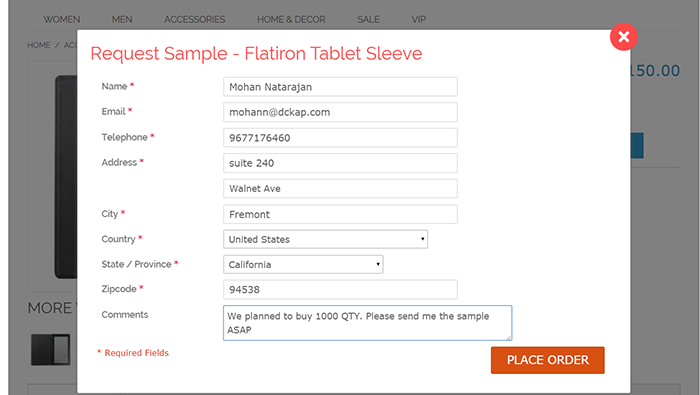Screen dimensions: 700x395
Task: Click the first Address line field
Action: click(340, 163)
